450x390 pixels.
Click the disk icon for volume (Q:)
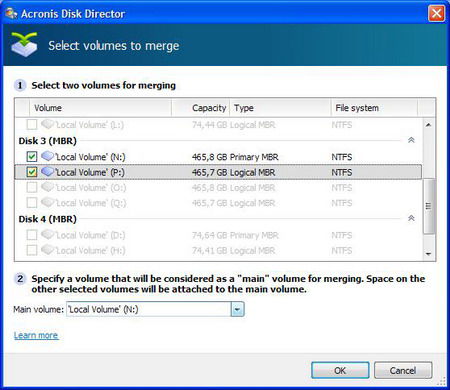(48, 202)
